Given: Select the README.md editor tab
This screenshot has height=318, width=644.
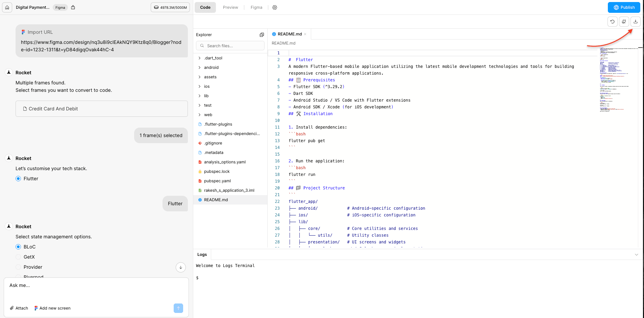Looking at the screenshot, I should [290, 34].
